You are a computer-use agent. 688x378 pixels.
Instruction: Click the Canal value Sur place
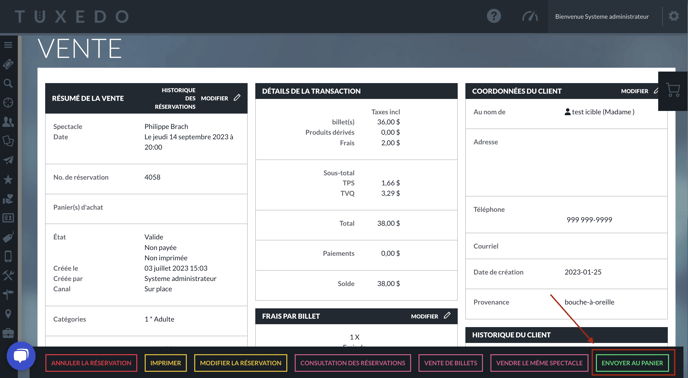tap(158, 289)
